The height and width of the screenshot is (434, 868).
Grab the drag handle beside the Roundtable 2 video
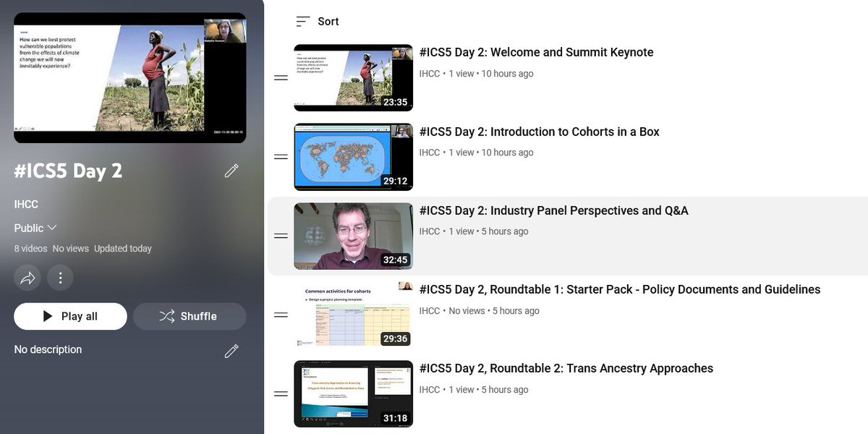(281, 393)
